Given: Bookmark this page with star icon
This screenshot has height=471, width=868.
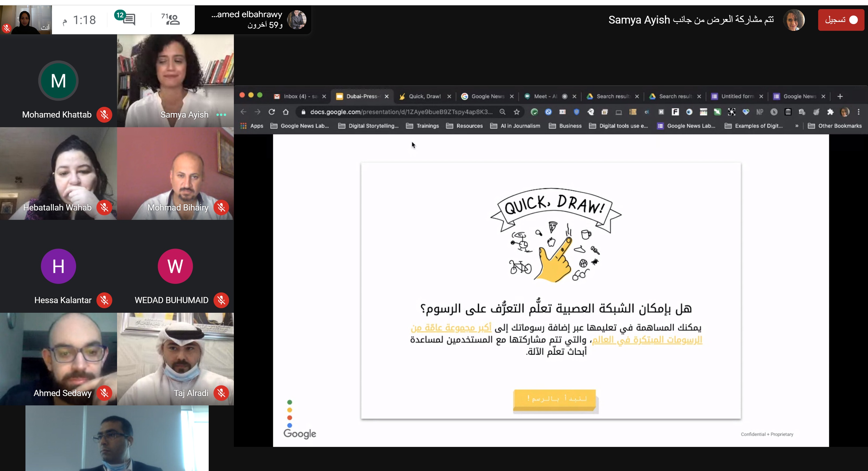Looking at the screenshot, I should point(517,112).
